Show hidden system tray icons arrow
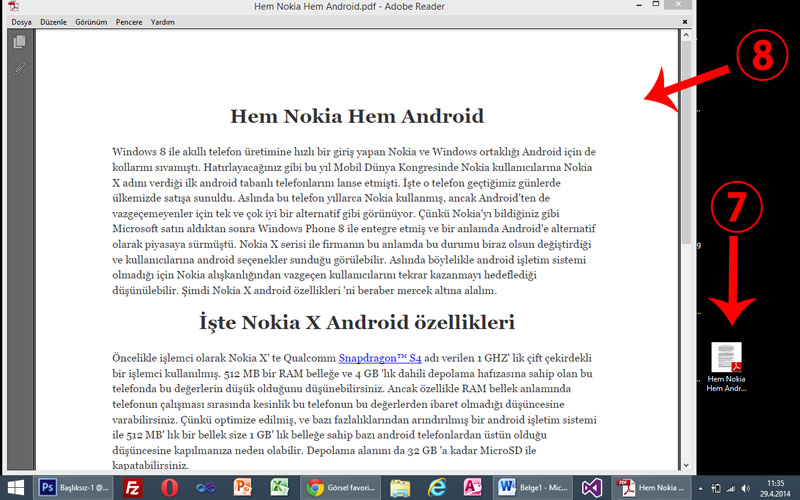800x500 pixels. tap(701, 488)
